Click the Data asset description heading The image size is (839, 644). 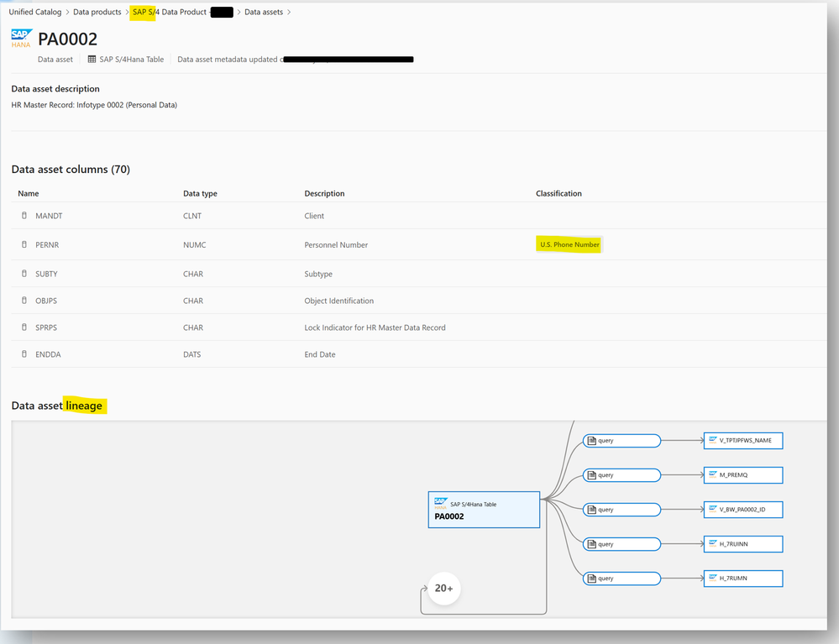pyautogui.click(x=55, y=89)
